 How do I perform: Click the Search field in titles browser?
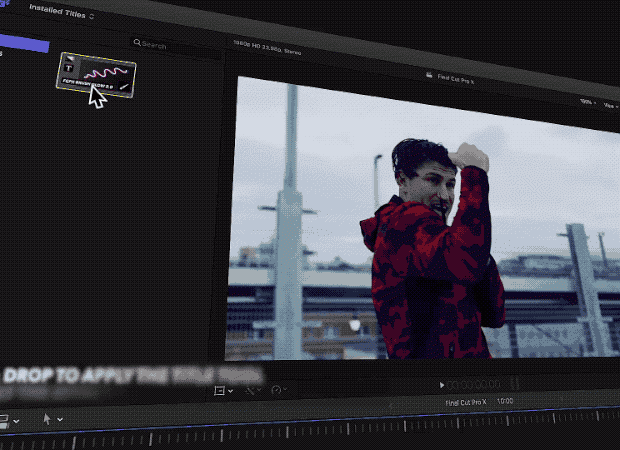point(176,47)
